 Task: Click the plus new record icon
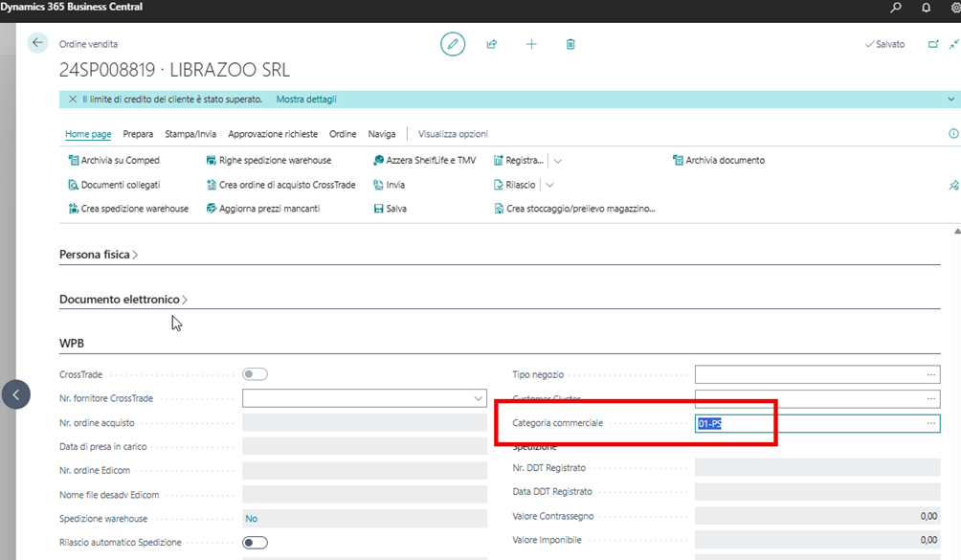[x=531, y=44]
